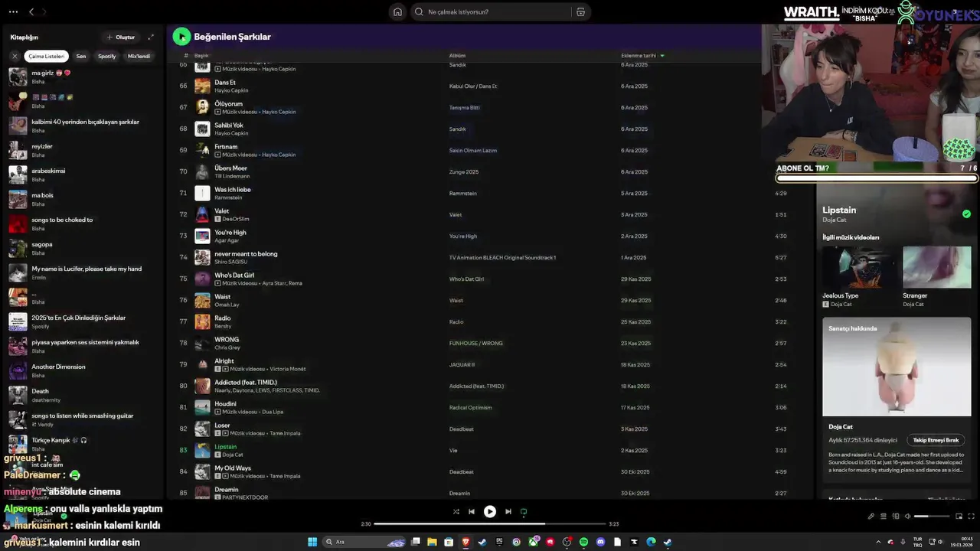Viewport: 980px width, 551px height.
Task: Open the 'sagopa' playlist
Action: (83, 248)
